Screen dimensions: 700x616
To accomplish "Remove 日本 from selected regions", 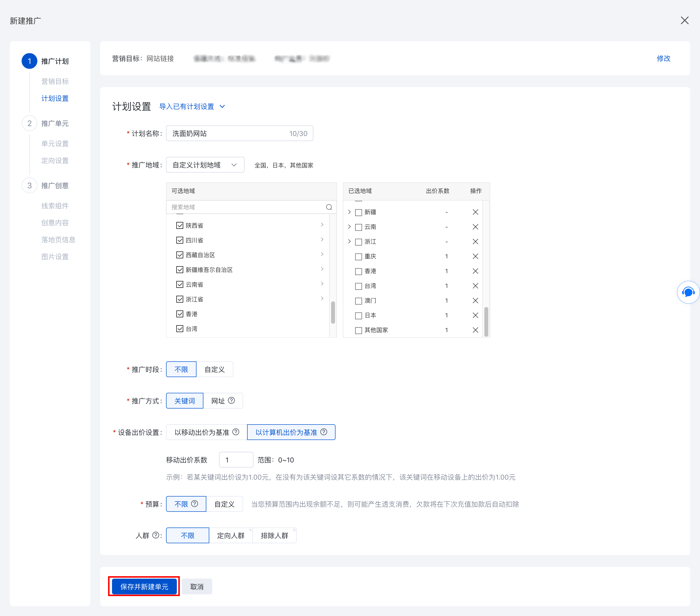I will pyautogui.click(x=475, y=315).
